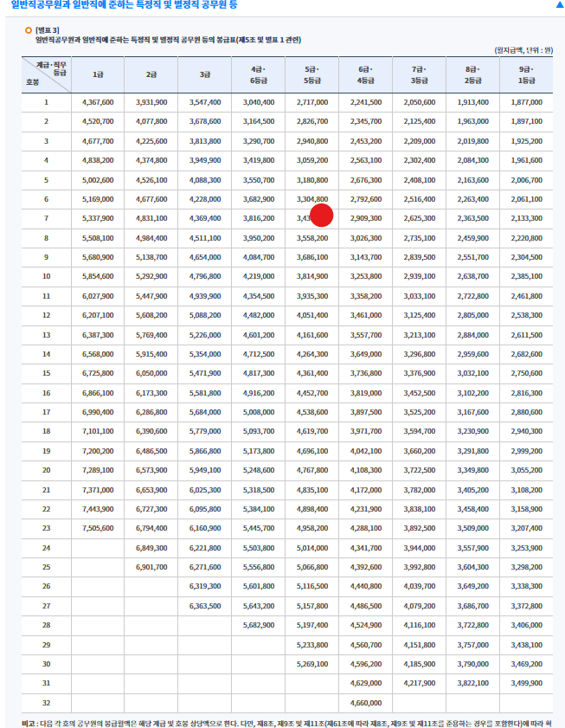The image size is (565, 728).
Task: Click the 4,367,600 cell in row 1
Action: [98, 102]
